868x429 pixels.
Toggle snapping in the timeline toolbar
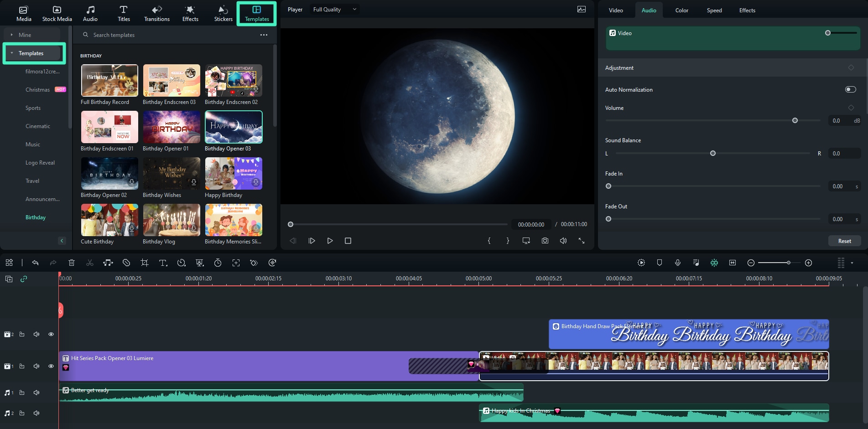tap(714, 263)
